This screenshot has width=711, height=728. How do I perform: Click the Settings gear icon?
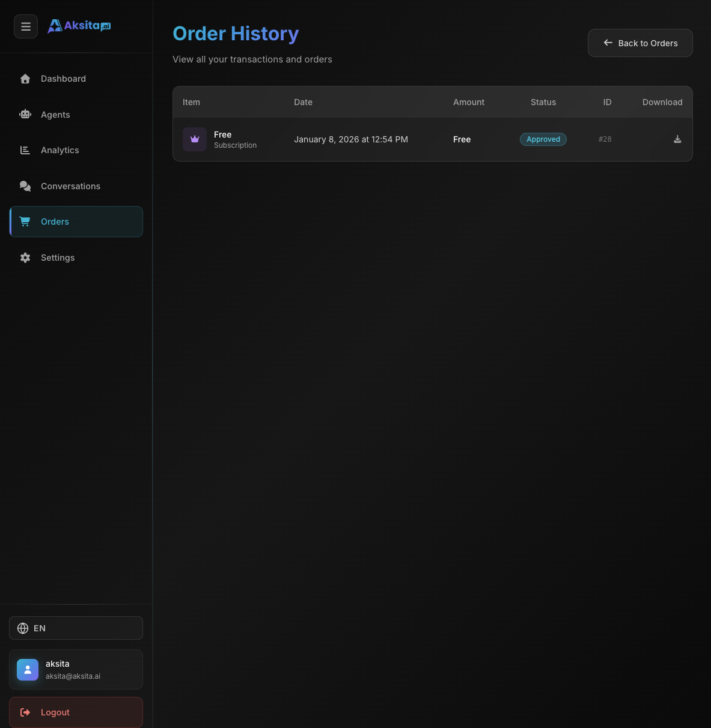click(25, 258)
